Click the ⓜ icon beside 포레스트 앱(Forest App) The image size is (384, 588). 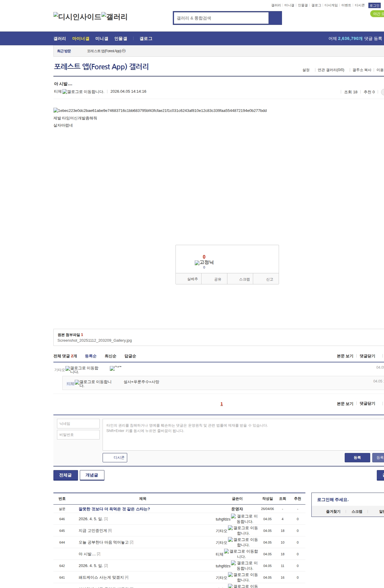pyautogui.click(x=124, y=51)
